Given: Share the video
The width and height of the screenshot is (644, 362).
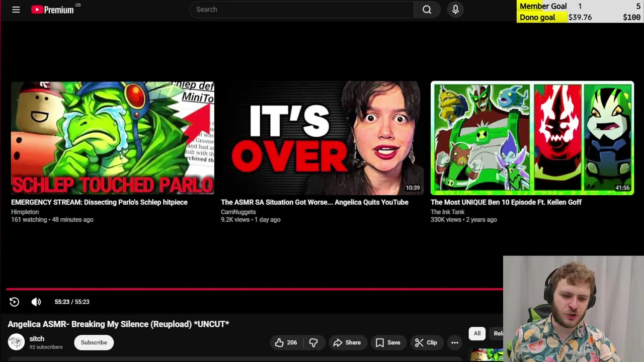Looking at the screenshot, I should [347, 342].
